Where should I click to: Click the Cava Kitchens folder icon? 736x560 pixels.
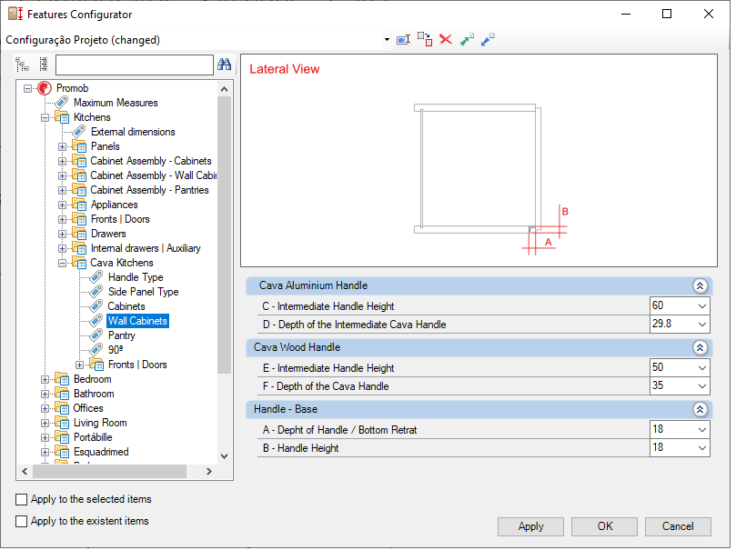(79, 263)
